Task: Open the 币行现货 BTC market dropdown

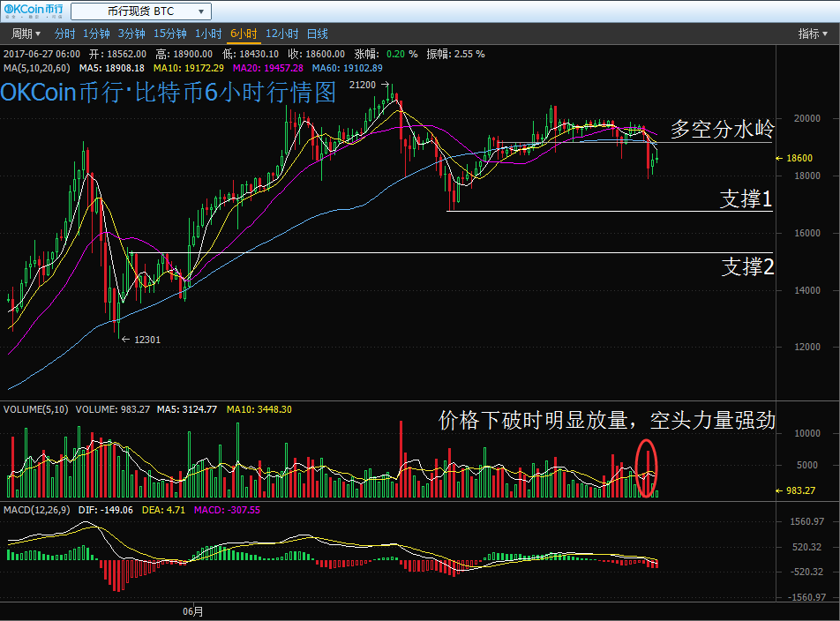Action: click(140, 11)
